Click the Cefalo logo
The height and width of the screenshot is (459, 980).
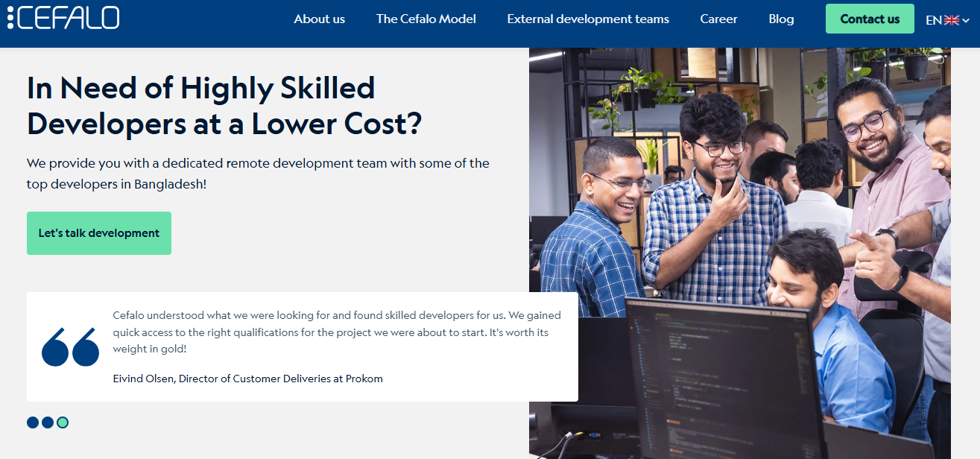coord(63,18)
